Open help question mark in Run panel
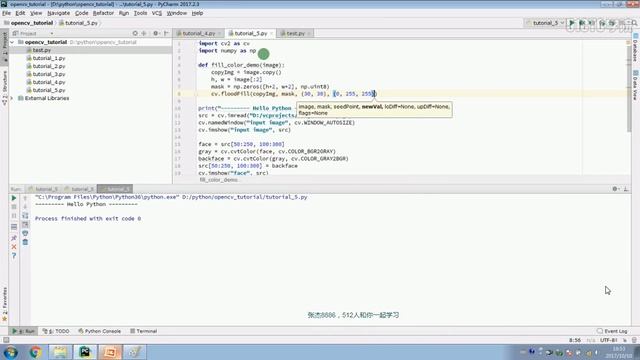The height and width of the screenshot is (360, 640). pos(14,256)
